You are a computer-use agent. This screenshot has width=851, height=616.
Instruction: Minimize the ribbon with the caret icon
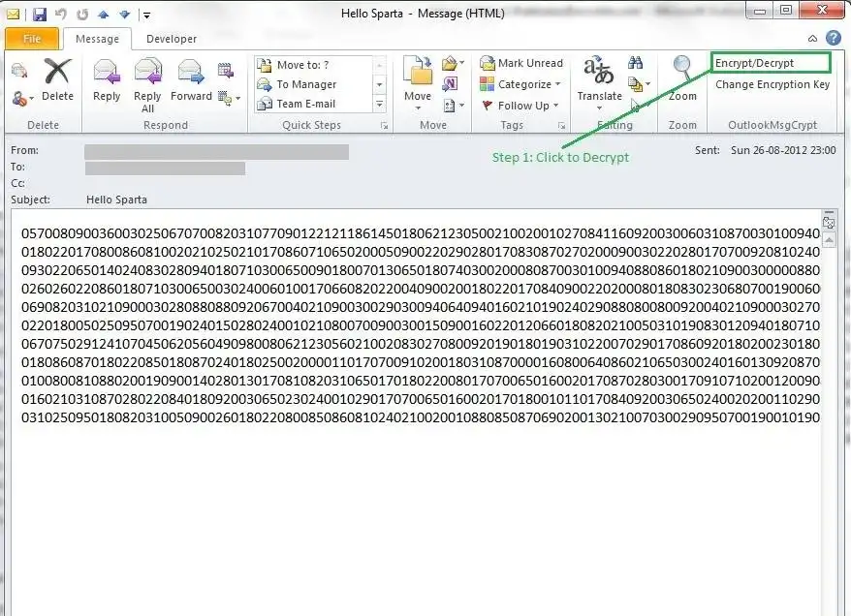[x=812, y=38]
